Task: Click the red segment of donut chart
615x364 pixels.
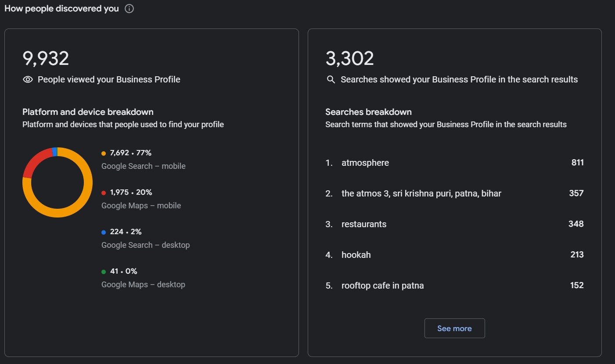Action: coord(33,162)
